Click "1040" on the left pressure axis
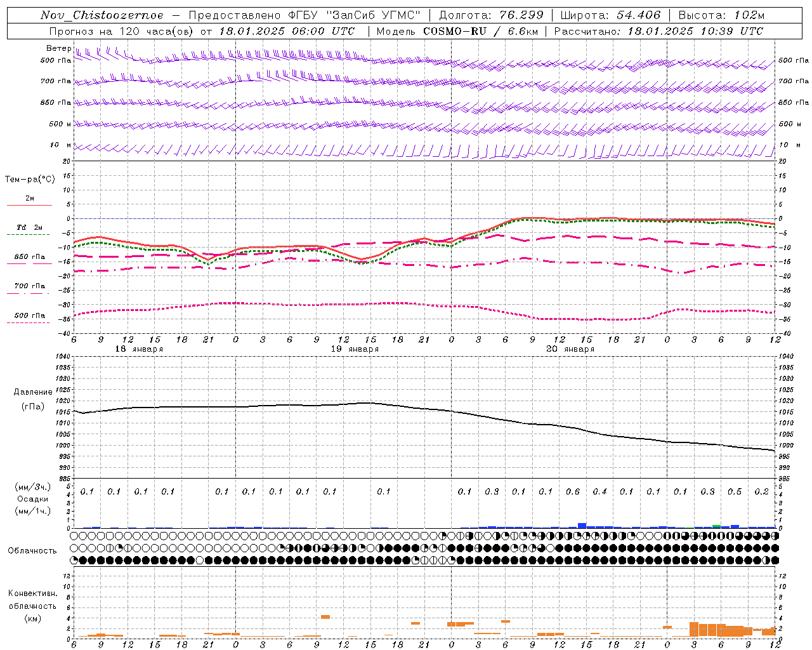 click(64, 357)
